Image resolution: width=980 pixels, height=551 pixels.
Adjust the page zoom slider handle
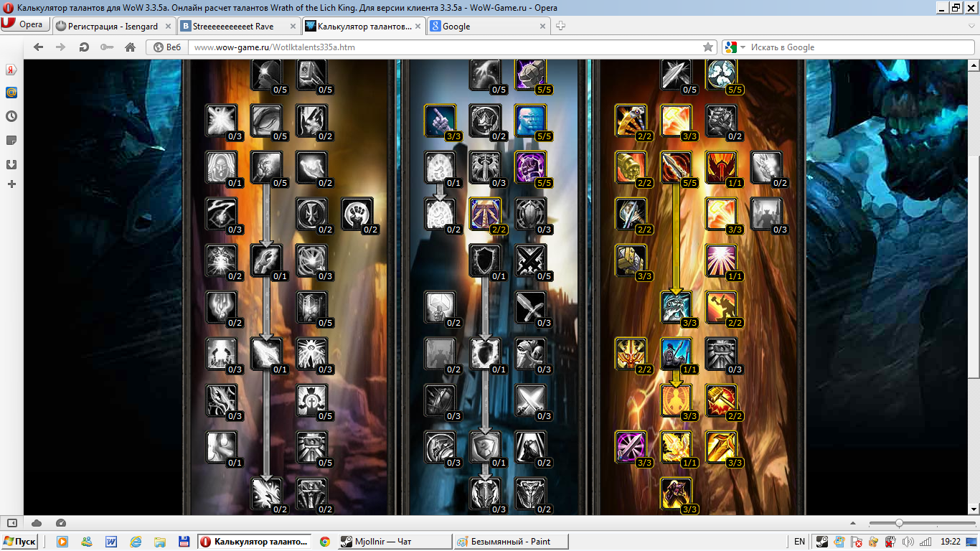click(x=899, y=523)
